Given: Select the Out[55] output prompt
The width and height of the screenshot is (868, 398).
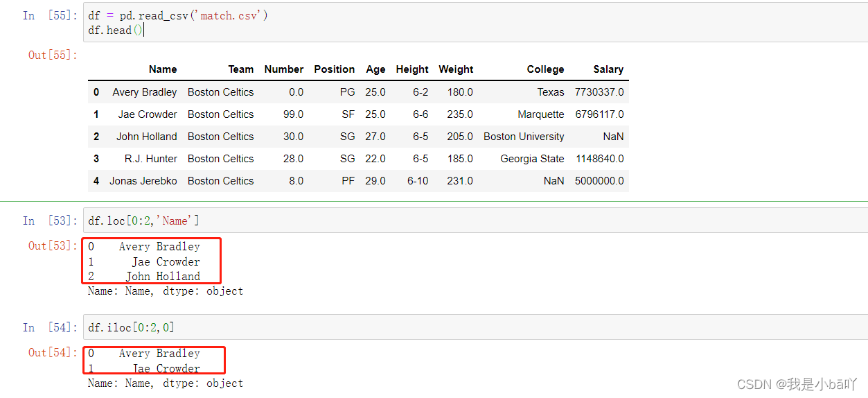Looking at the screenshot, I should (x=53, y=55).
